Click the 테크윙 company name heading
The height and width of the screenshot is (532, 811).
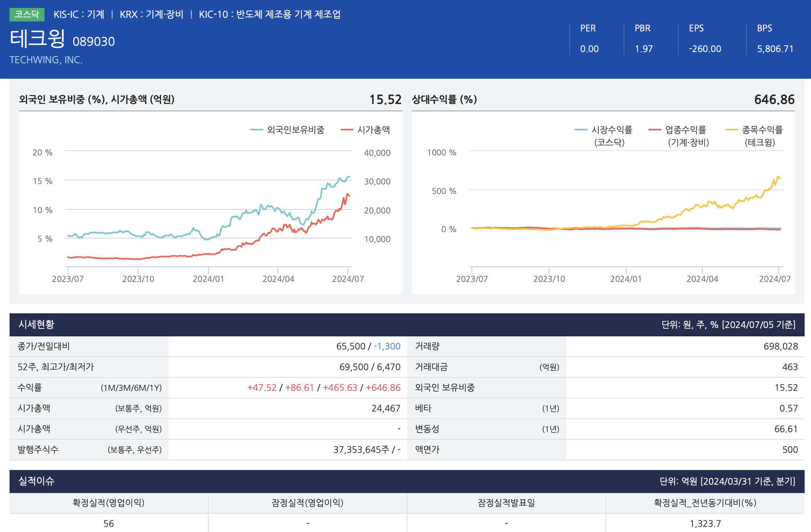[37, 39]
